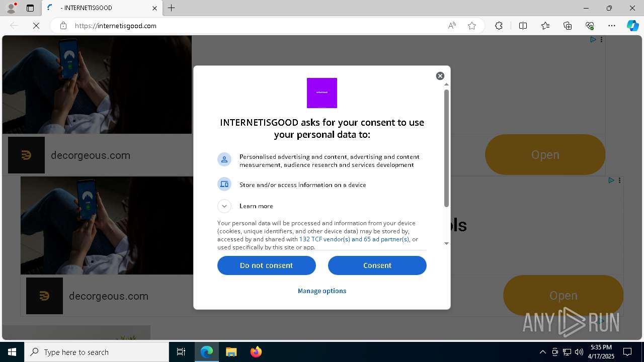Click the lower ad's Open button
The image size is (644, 362).
563,296
